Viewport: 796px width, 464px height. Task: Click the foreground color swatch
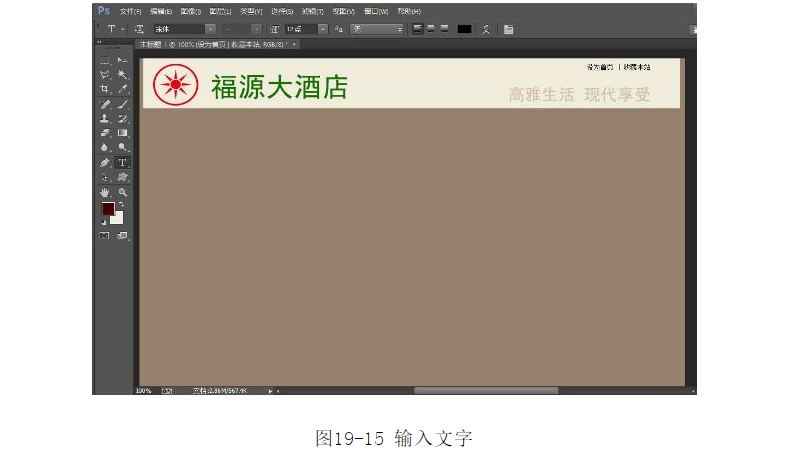pyautogui.click(x=108, y=209)
